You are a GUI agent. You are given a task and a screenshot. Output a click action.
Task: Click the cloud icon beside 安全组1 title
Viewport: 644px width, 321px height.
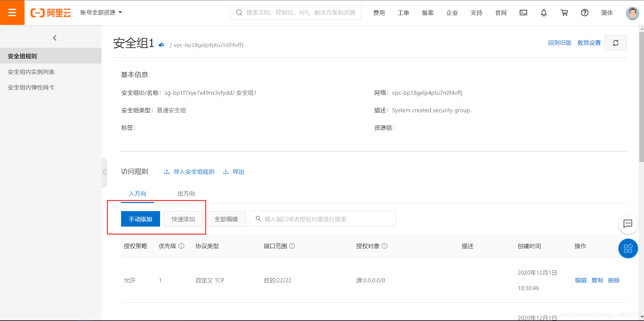click(161, 45)
